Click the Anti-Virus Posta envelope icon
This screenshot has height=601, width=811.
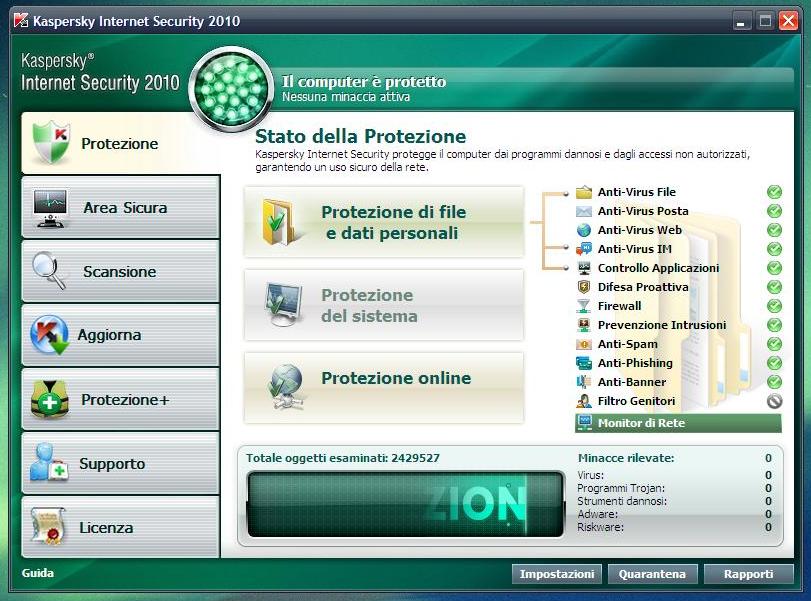(584, 211)
